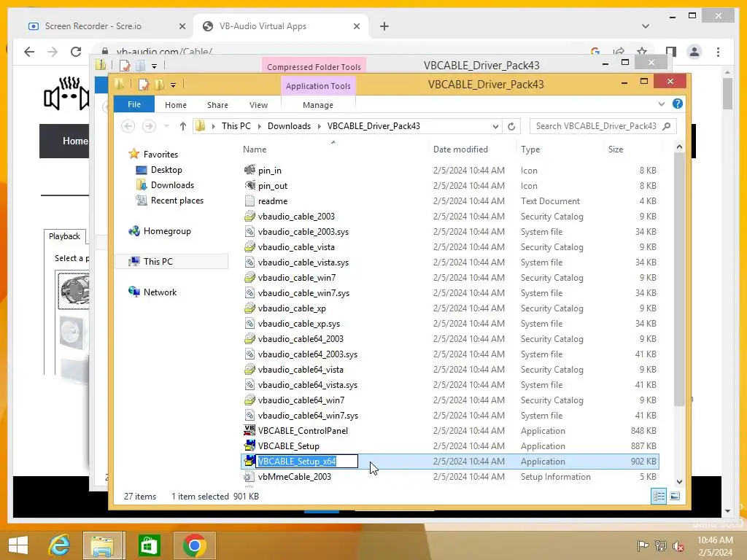
Task: Select vbaudio_cable64_win7.sys file name
Action: [x=308, y=415]
